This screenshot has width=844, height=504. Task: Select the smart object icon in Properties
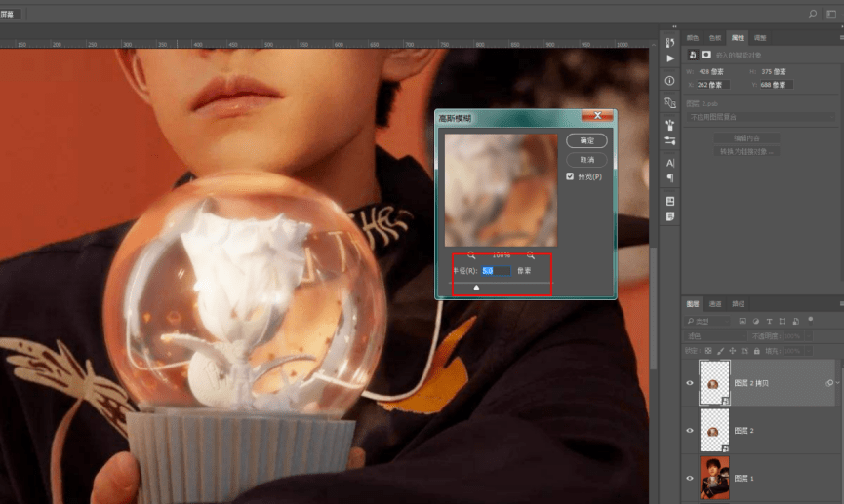click(x=693, y=55)
